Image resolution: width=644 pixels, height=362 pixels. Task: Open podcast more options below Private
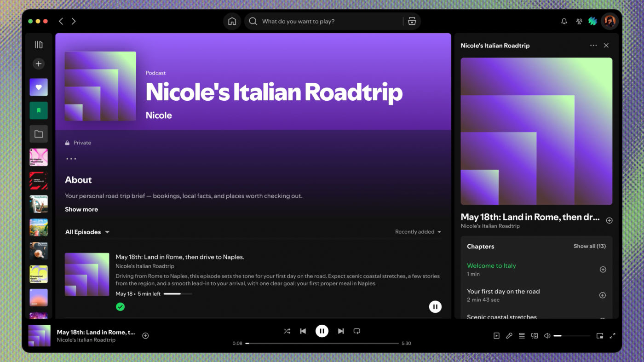point(71,159)
